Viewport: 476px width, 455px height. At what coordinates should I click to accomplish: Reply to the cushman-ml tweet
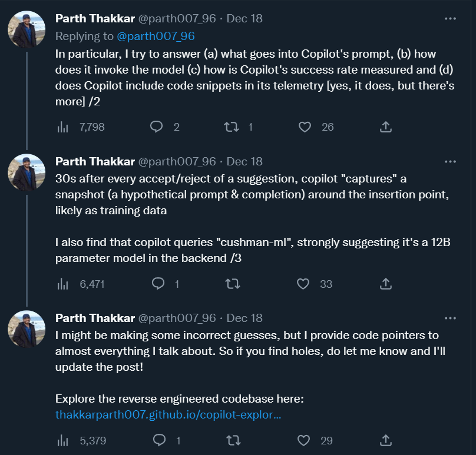(x=157, y=284)
